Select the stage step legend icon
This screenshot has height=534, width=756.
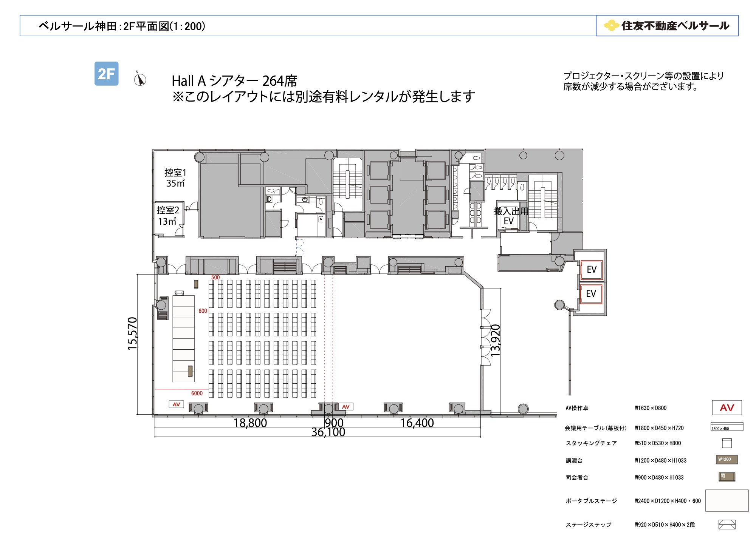coord(727,525)
